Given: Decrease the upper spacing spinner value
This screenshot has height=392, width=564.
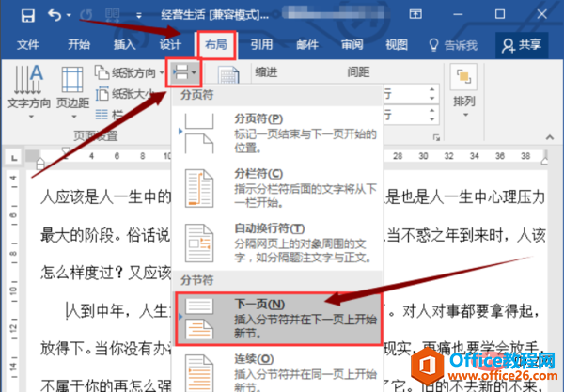Looking at the screenshot, I should 432,98.
